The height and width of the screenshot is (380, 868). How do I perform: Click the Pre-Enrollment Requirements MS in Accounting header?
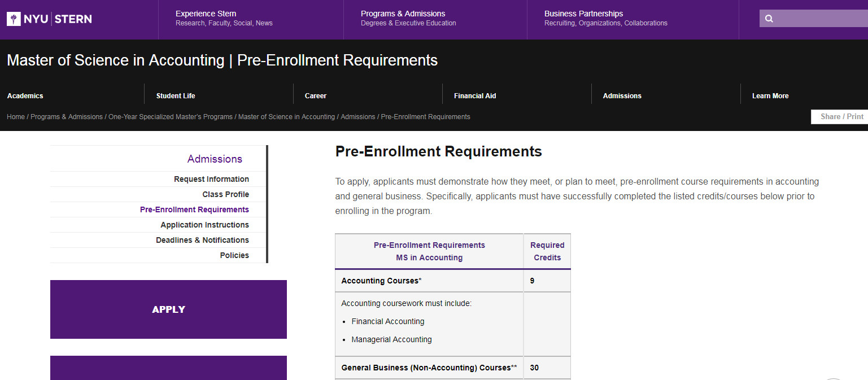pyautogui.click(x=429, y=251)
